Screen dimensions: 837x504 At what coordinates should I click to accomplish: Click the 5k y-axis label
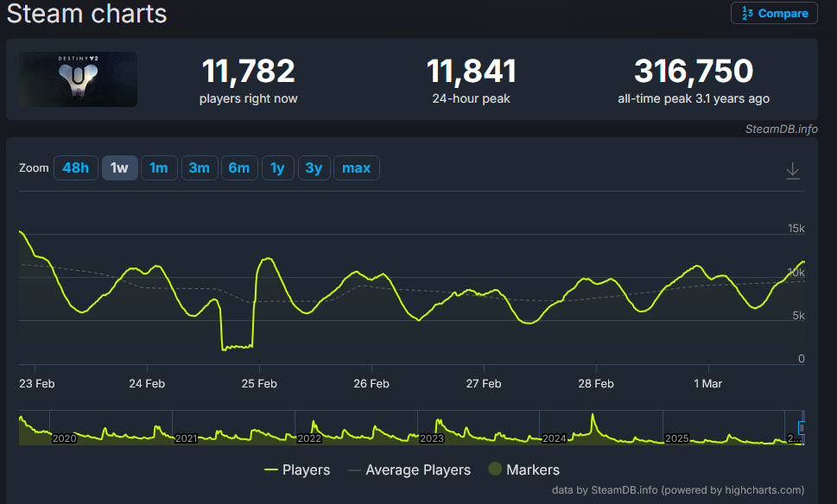799,316
